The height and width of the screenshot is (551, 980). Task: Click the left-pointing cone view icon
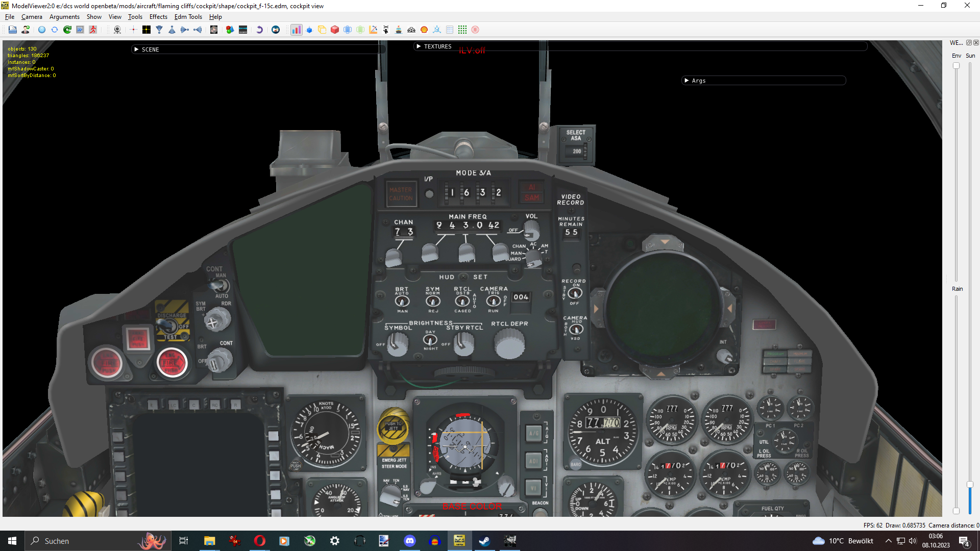coord(198,30)
